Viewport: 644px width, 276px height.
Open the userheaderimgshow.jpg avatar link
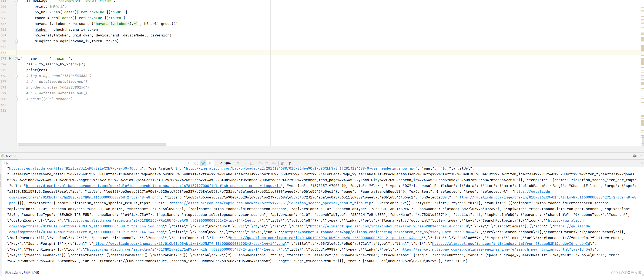300,169
